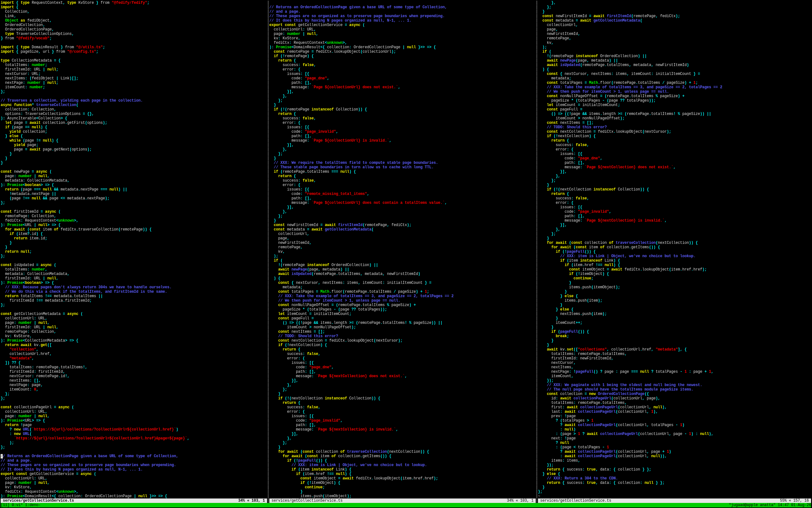Click left pane position '34% « 103, 1'

pos(251,501)
